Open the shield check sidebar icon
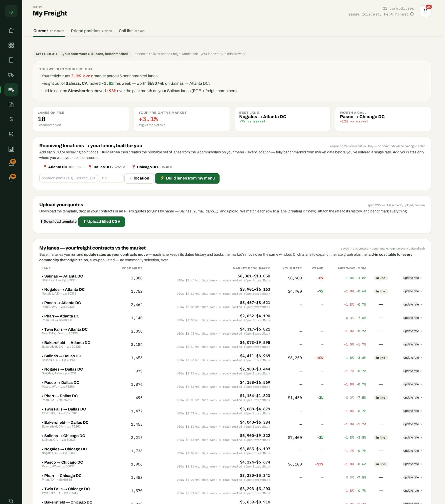445x504 pixels. (x=11, y=134)
